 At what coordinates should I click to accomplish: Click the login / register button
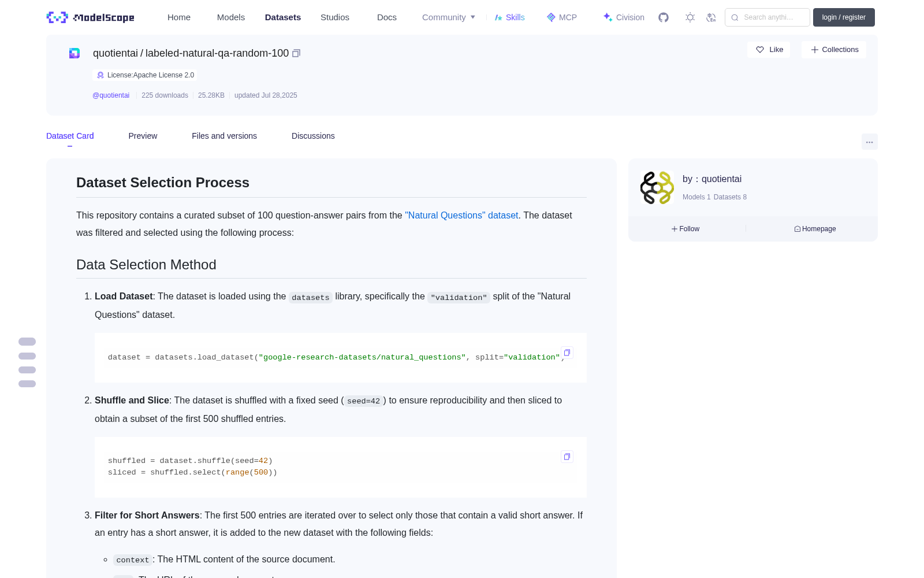point(844,17)
